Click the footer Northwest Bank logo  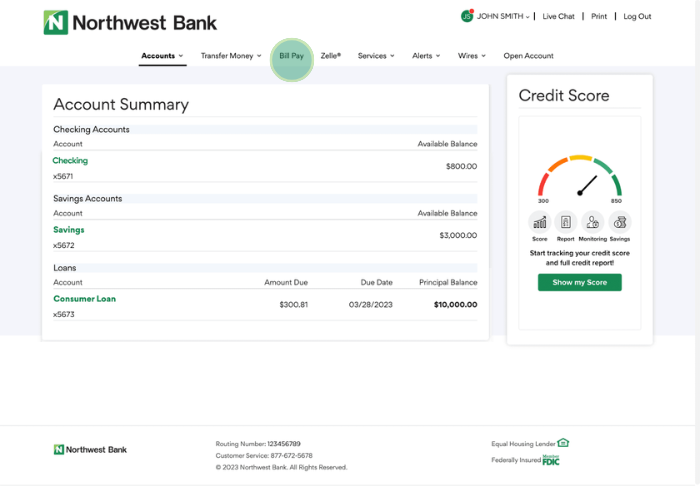pyautogui.click(x=91, y=450)
